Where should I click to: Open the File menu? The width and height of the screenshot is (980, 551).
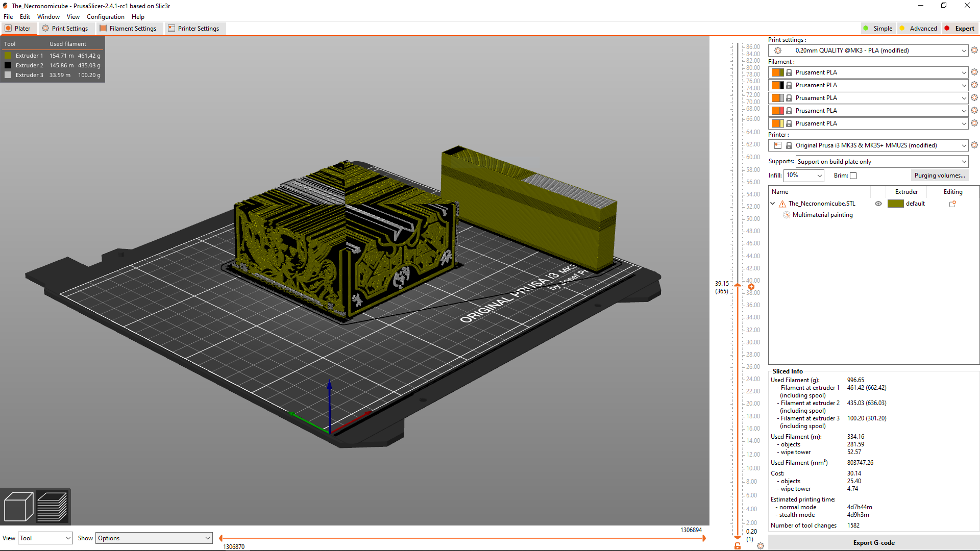(x=8, y=17)
